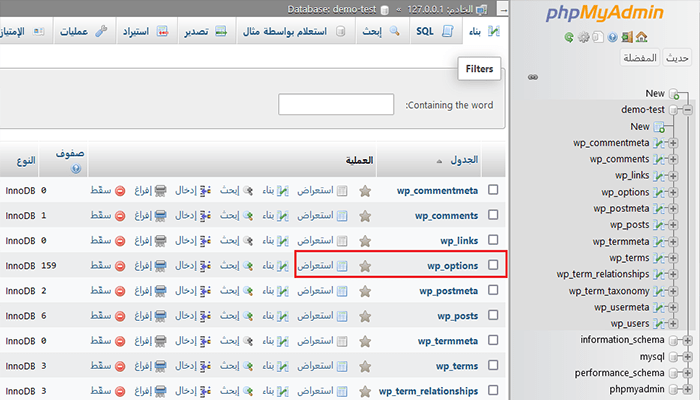The width and height of the screenshot is (700, 400).
Task: Click the structure icon for wp_terms row
Action: pyautogui.click(x=283, y=367)
